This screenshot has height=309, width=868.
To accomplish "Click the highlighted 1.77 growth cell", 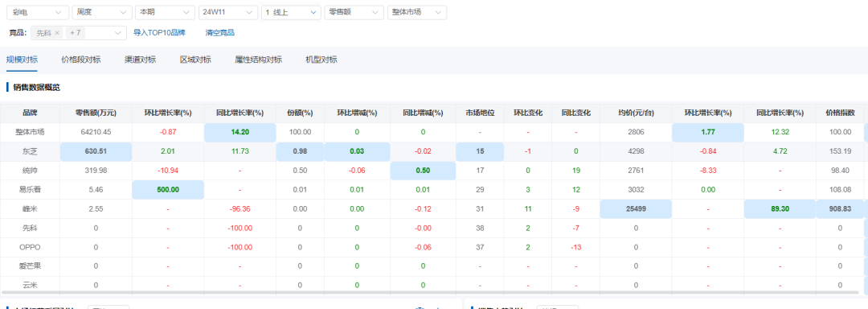I will click(x=707, y=132).
